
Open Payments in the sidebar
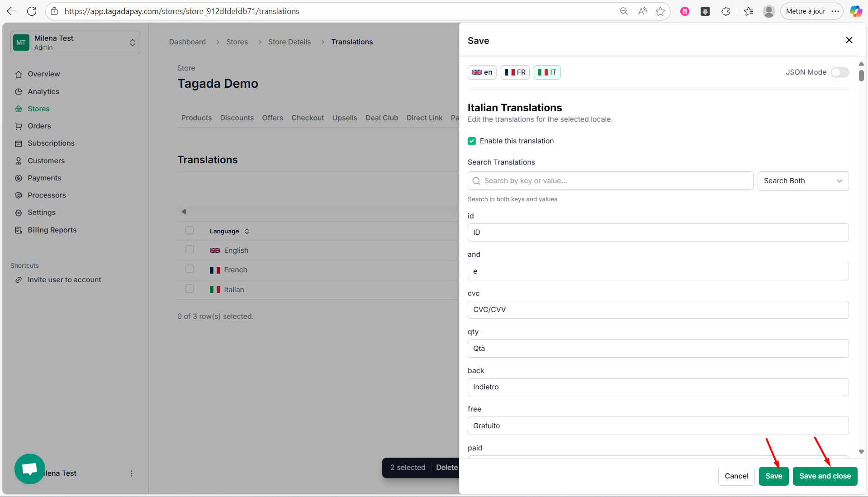click(x=44, y=178)
